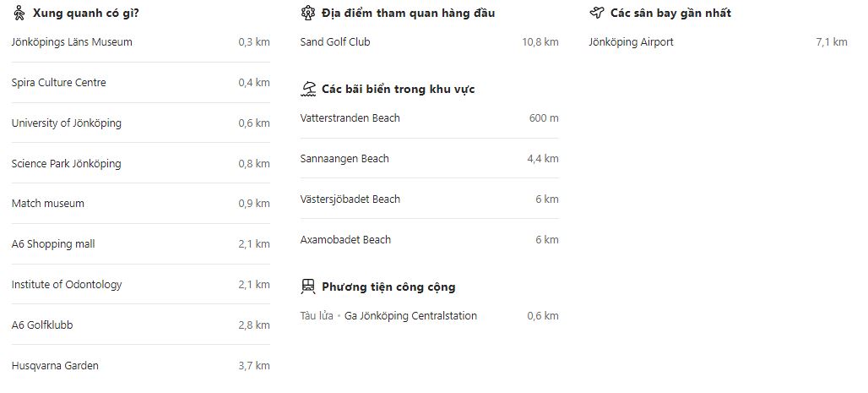Select Ga Jönköping Centralstation train stop
868x393 pixels.
click(410, 316)
